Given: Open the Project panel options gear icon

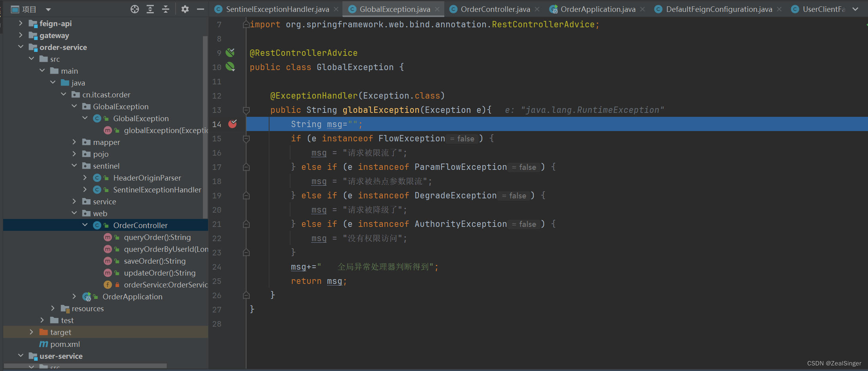Looking at the screenshot, I should pos(185,9).
